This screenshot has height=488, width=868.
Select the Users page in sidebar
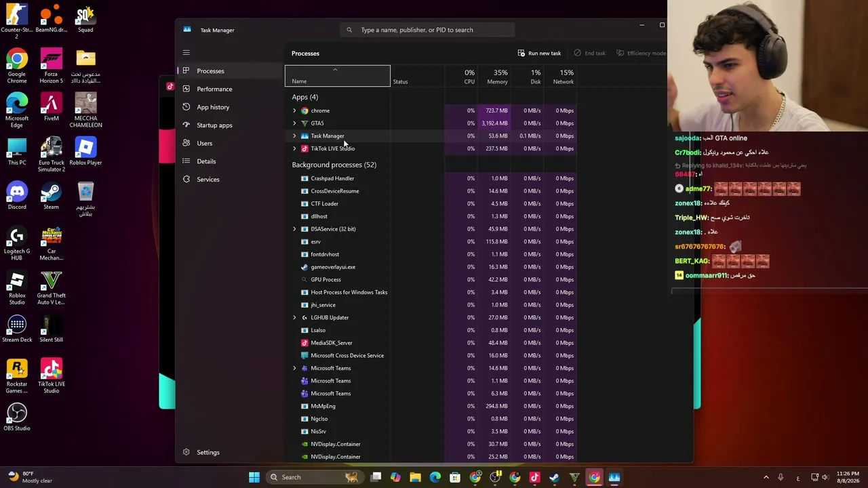tap(229, 143)
